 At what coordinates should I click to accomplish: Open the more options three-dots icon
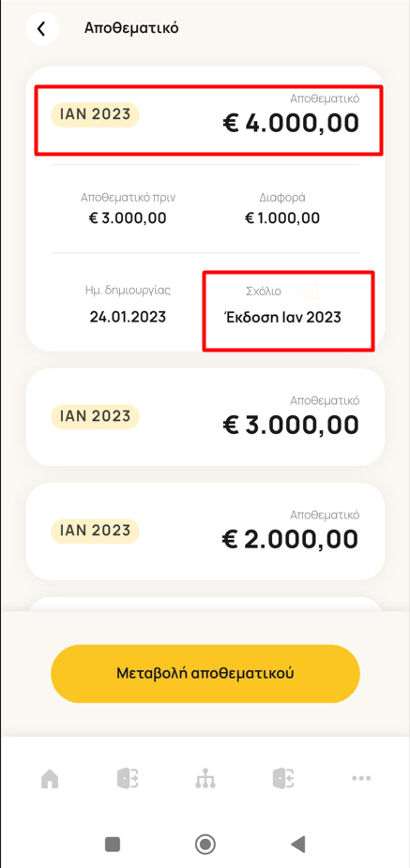pos(361,778)
